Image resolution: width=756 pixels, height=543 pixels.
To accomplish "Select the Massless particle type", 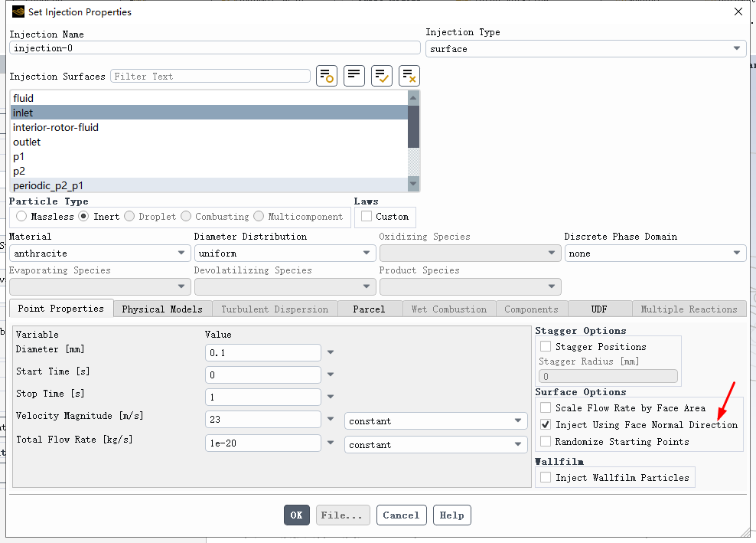I will pos(21,216).
